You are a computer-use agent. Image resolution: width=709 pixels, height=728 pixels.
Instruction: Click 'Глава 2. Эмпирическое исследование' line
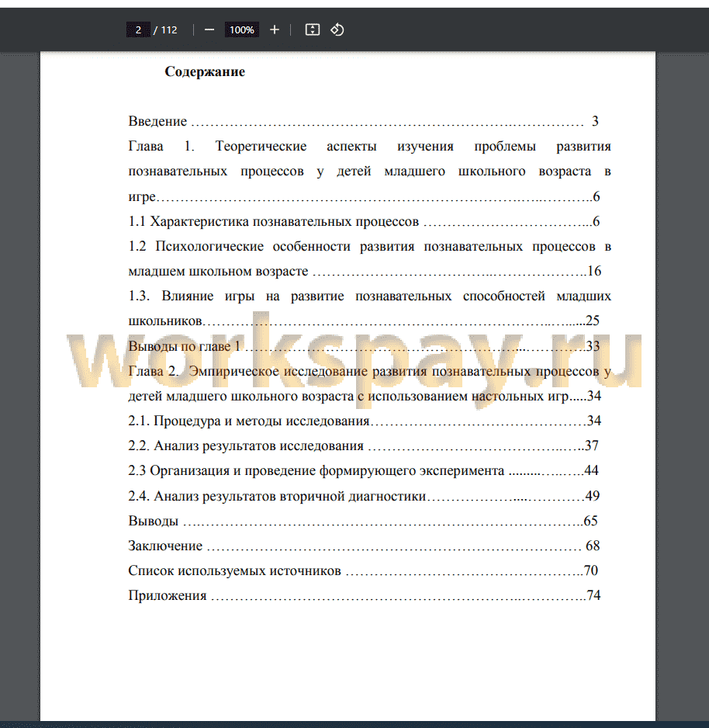369,371
